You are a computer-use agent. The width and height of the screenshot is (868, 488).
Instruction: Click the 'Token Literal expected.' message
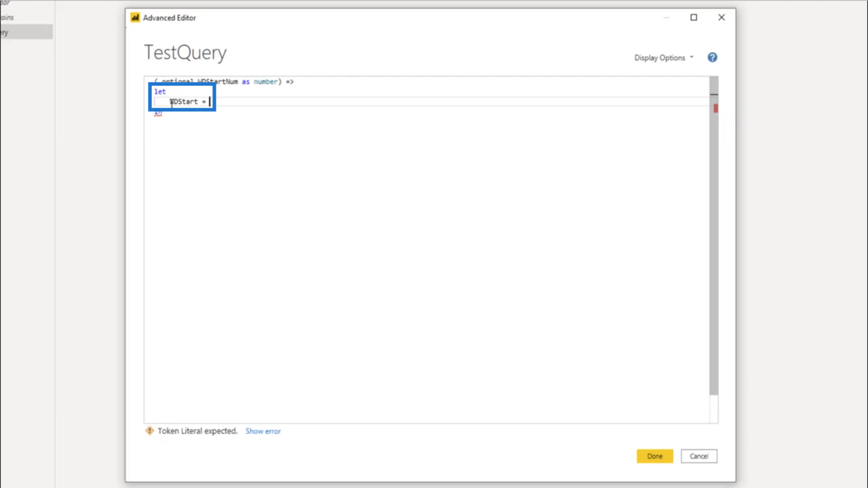197,431
